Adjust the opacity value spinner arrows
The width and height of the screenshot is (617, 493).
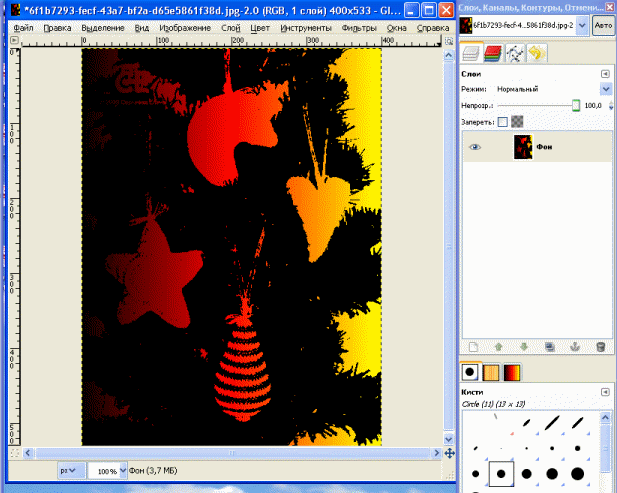pos(611,105)
